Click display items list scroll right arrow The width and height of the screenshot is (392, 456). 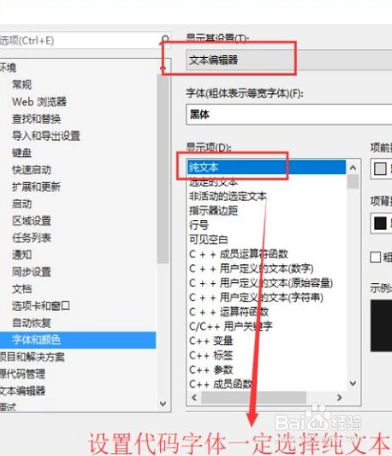tap(339, 397)
